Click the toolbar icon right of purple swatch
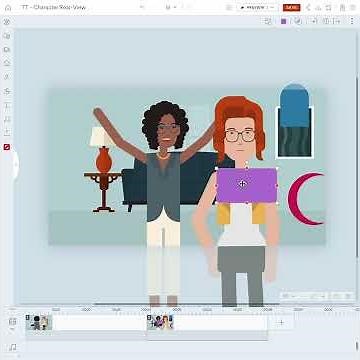 coord(298,21)
